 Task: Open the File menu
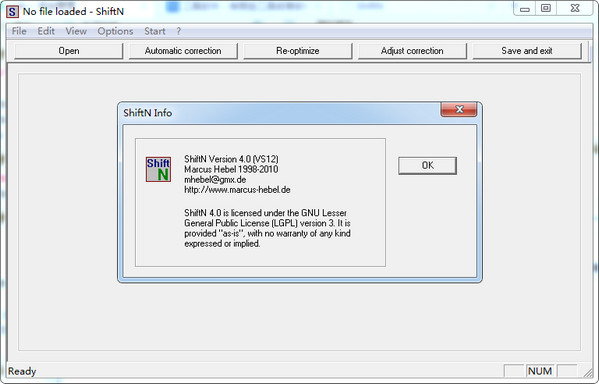(x=19, y=31)
